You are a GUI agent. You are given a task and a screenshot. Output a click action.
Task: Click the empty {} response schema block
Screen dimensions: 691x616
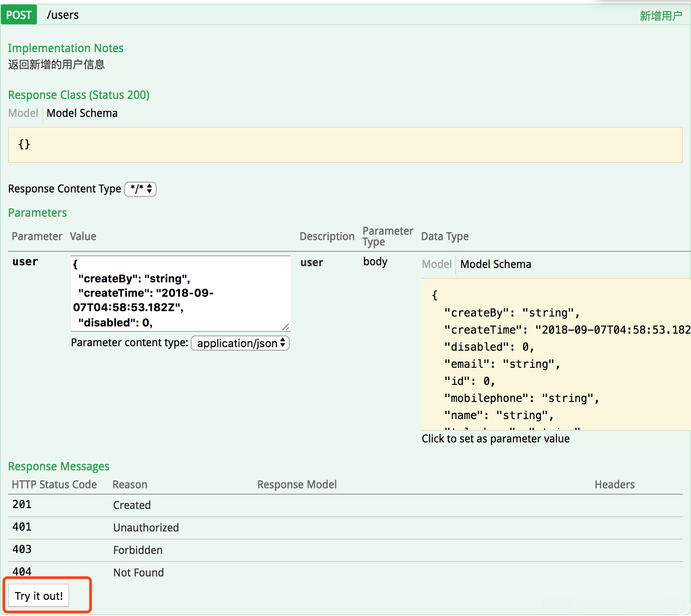pos(345,145)
